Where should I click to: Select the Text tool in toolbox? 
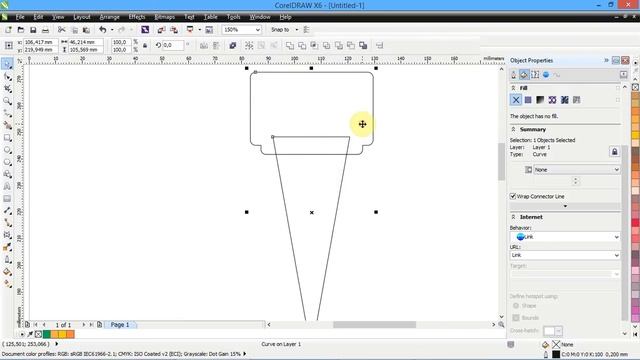[7, 187]
